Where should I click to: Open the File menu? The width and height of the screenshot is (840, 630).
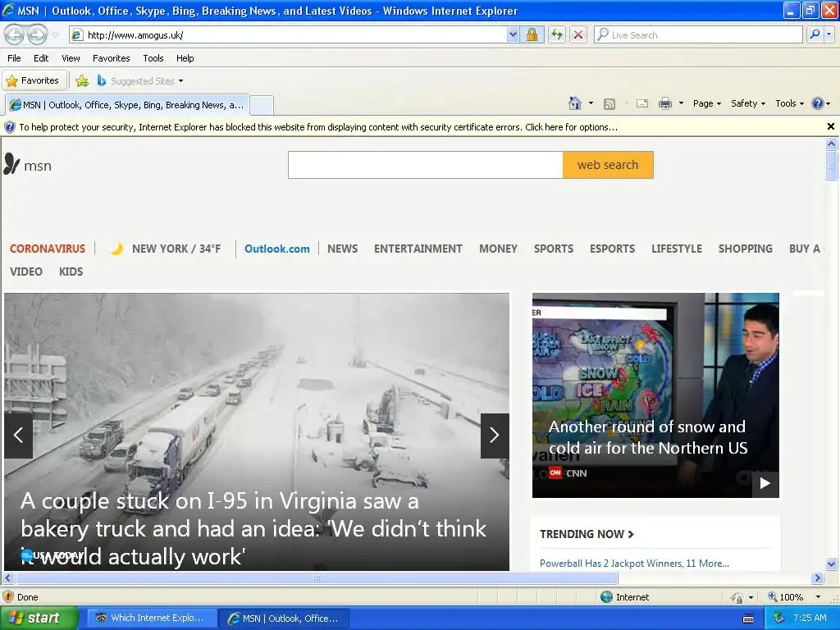pyautogui.click(x=15, y=58)
